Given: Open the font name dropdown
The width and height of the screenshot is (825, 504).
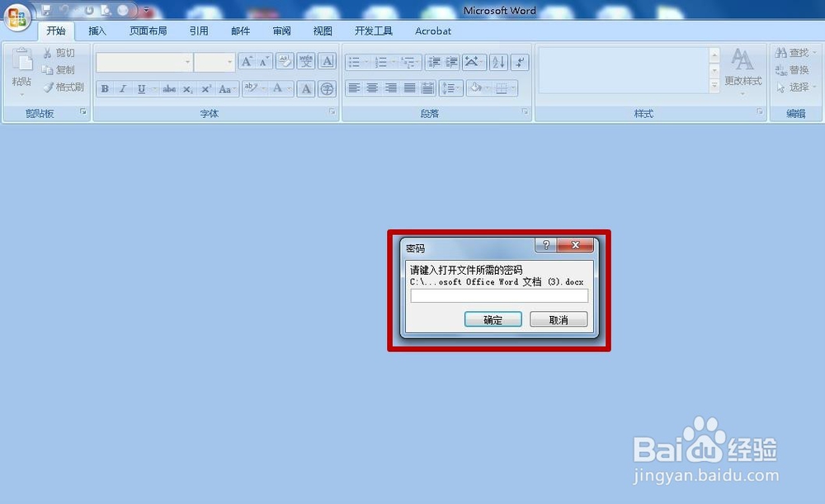Looking at the screenshot, I should [x=187, y=62].
